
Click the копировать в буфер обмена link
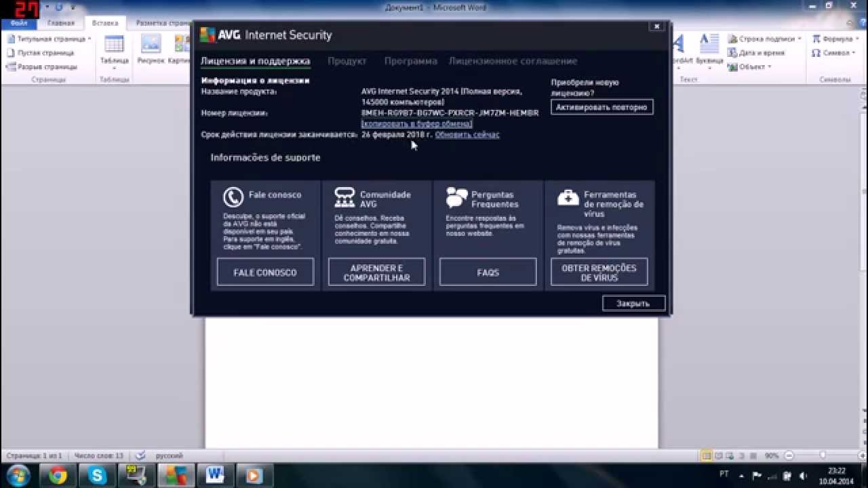417,124
